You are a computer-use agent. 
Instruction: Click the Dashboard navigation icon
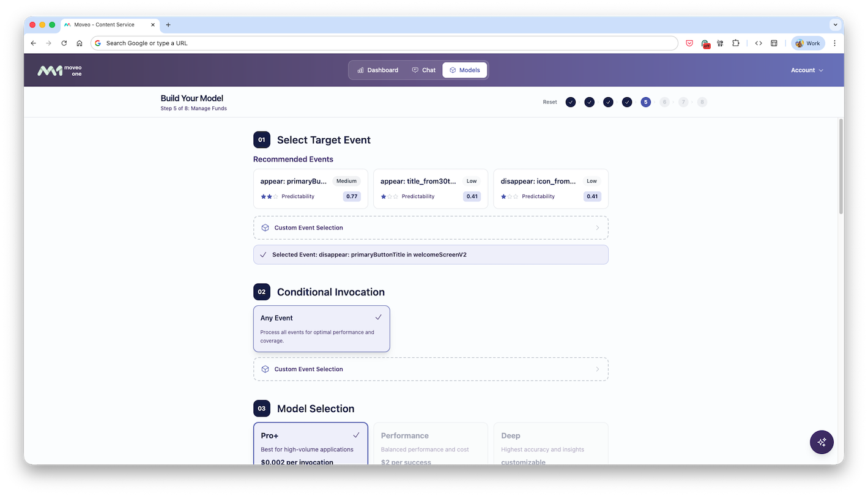[x=360, y=70]
